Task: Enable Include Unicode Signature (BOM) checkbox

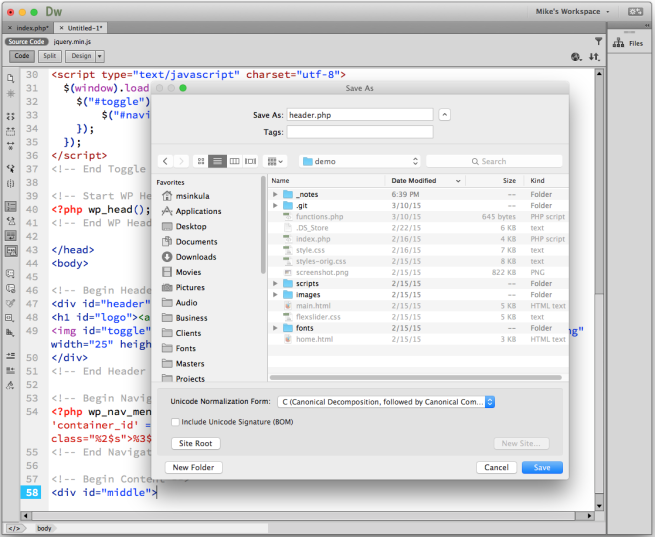Action: (175, 422)
